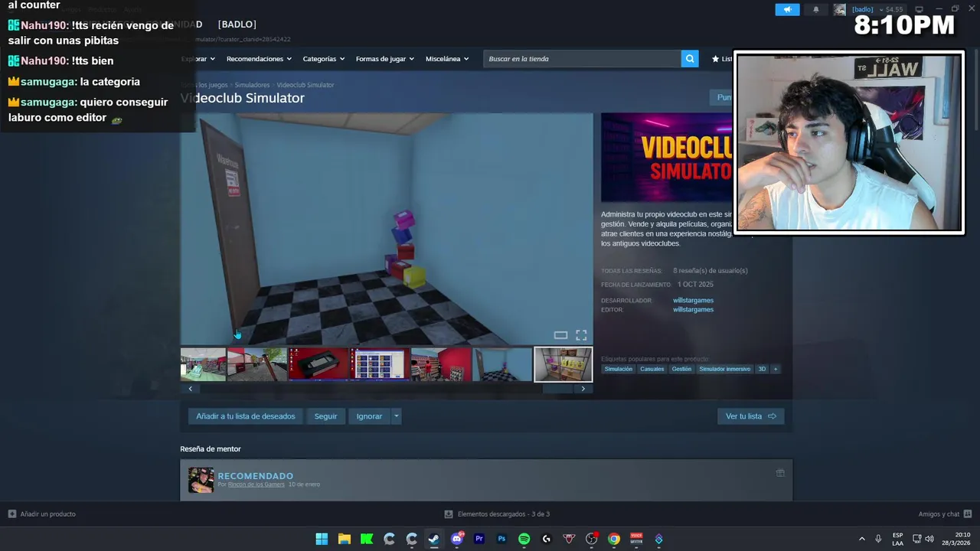
Task: Open the willstargames developer link
Action: pos(693,301)
